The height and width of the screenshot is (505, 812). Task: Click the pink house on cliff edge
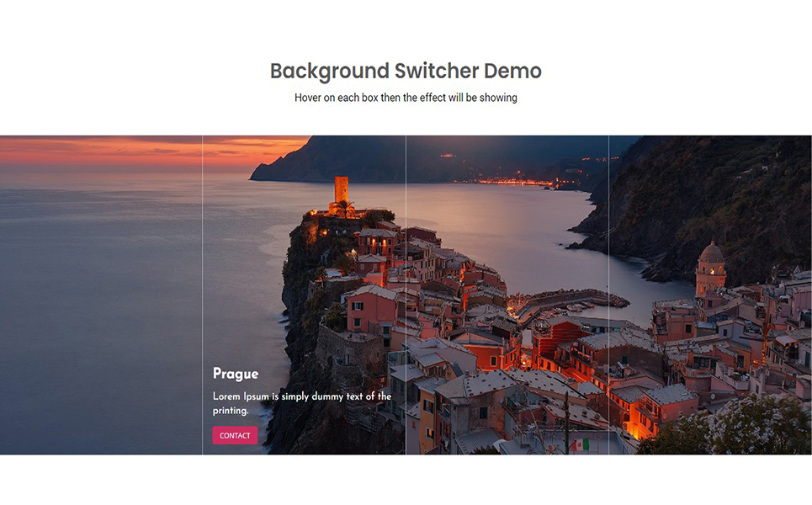click(x=371, y=308)
